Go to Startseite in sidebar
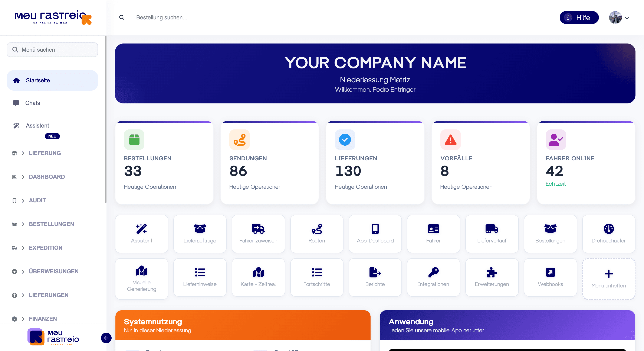Viewport: 644px width, 351px height. [x=52, y=80]
